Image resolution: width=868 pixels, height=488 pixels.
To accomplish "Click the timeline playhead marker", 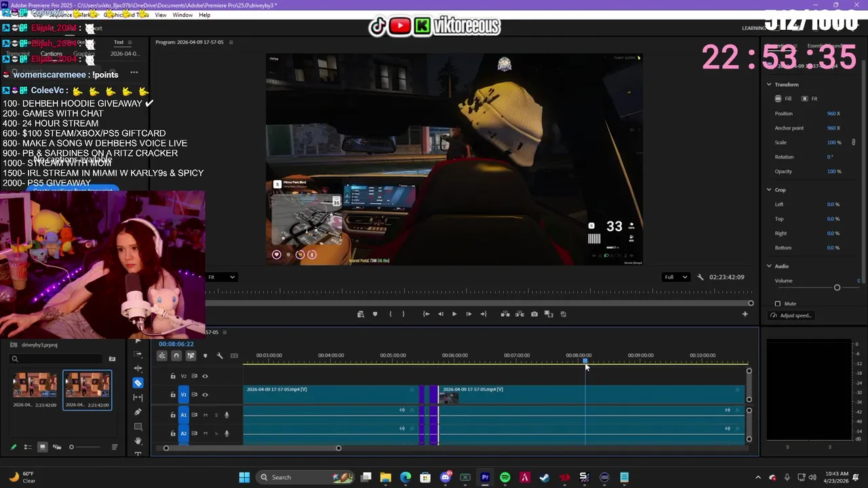I will coord(585,361).
